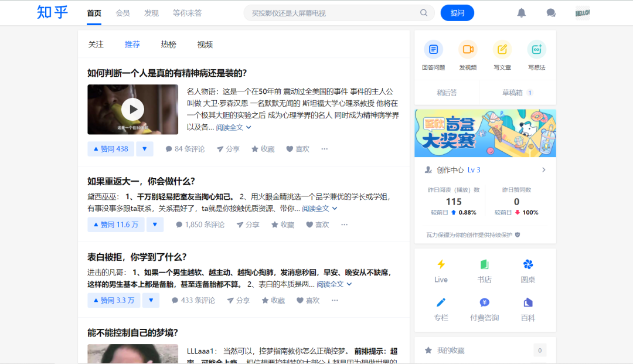Expand 阅读全文 on 黛西巫巫 answer
Viewport: 633px width, 364px height.
[320, 209]
